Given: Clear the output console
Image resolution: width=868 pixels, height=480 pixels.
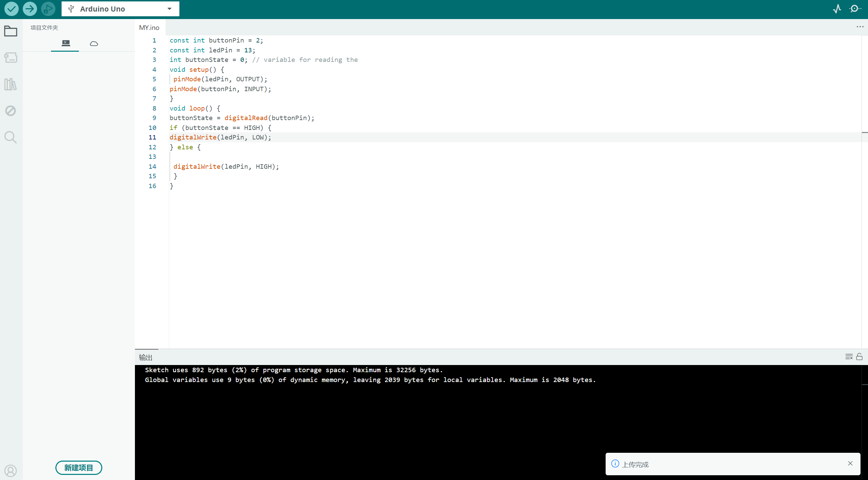Looking at the screenshot, I should pyautogui.click(x=849, y=357).
